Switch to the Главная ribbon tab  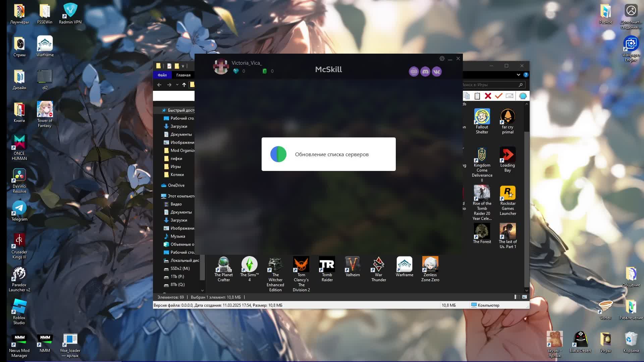tap(183, 75)
